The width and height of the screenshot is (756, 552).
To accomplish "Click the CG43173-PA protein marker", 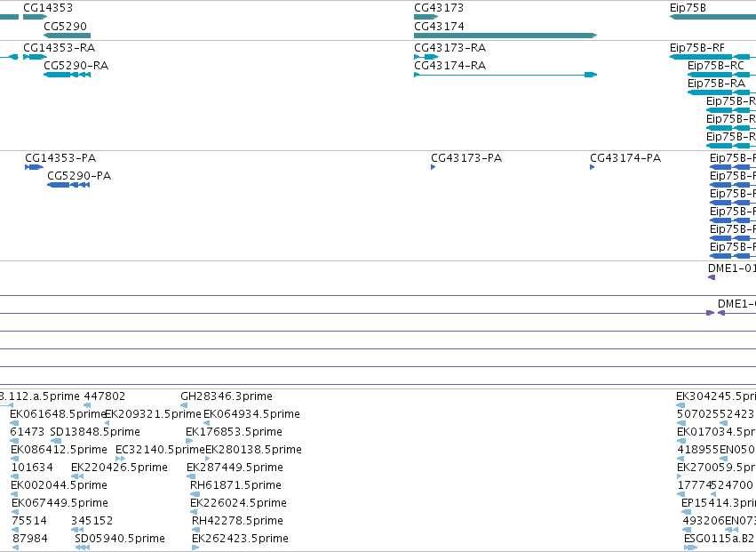I will (433, 167).
